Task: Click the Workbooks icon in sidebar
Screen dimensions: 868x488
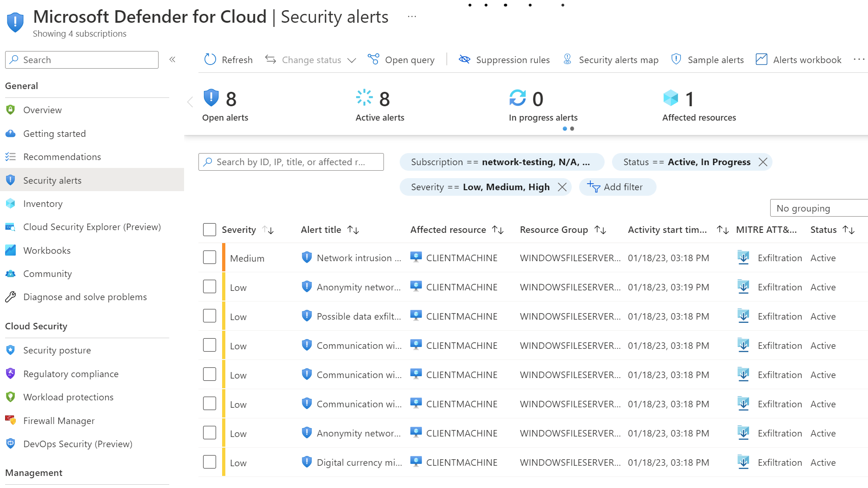Action: pos(10,250)
